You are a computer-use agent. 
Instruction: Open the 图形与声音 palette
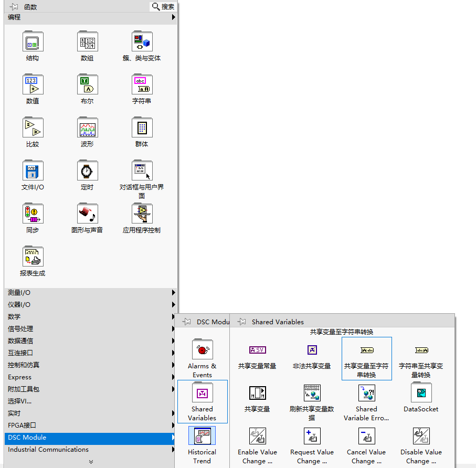[x=88, y=214]
